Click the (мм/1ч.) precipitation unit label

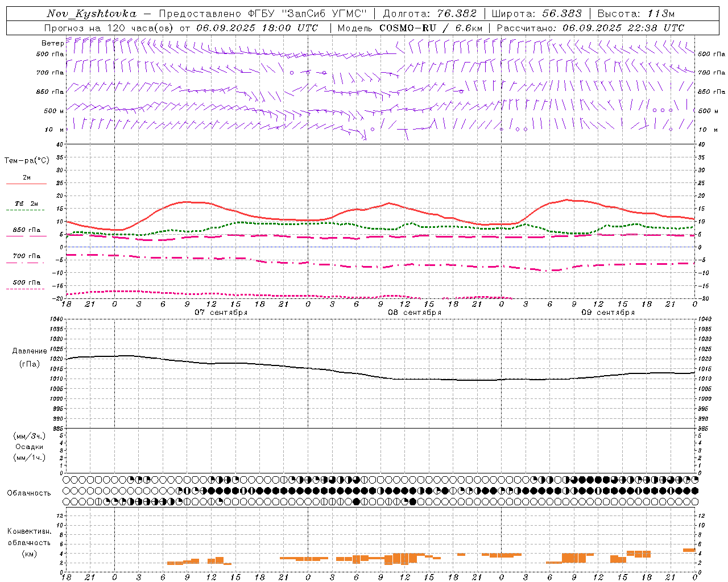tap(30, 458)
